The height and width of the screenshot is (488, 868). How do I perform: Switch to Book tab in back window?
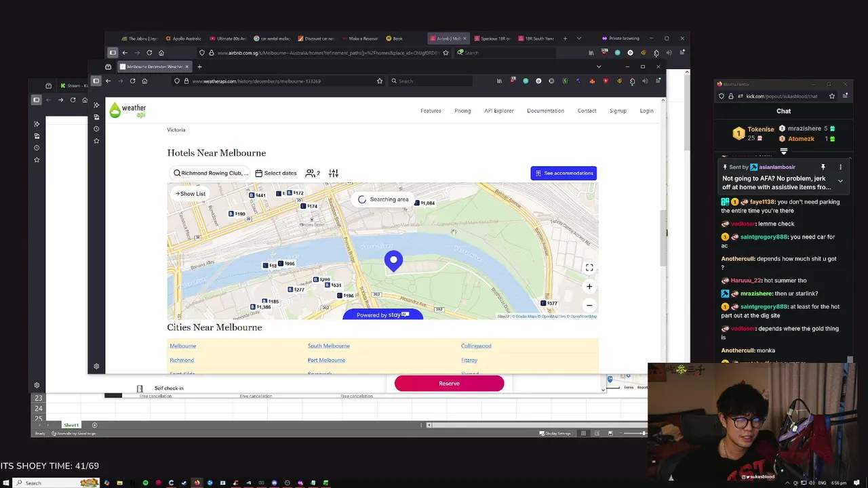coord(396,39)
